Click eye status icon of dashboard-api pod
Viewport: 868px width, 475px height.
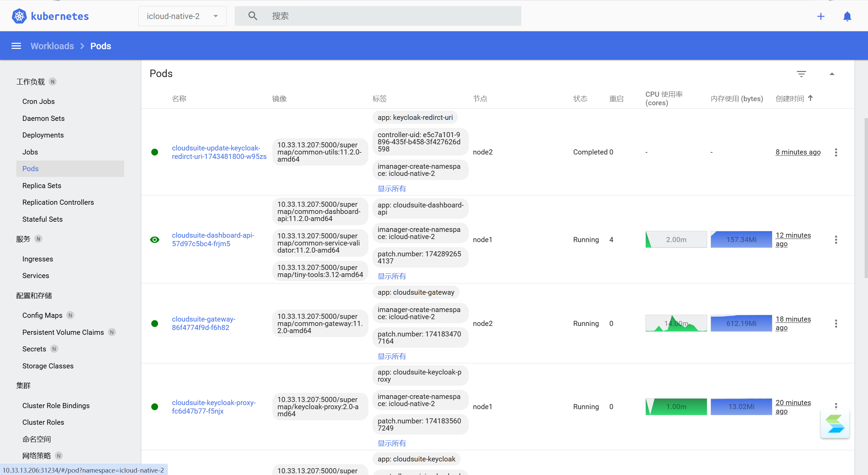pos(155,240)
